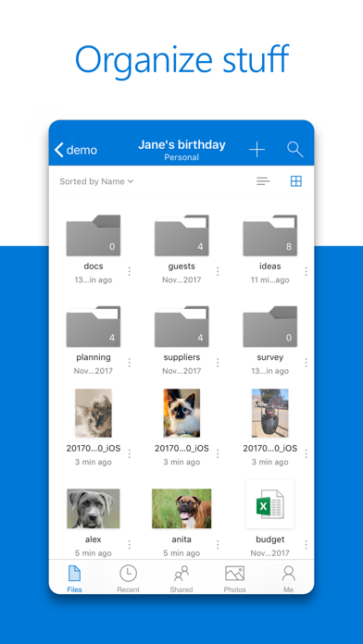This screenshot has width=363, height=644.
Task: Click the anita file name label
Action: click(181, 539)
